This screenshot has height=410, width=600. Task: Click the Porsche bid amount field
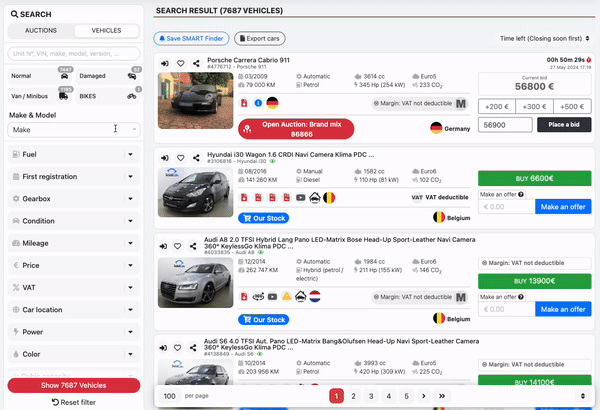[x=505, y=125]
